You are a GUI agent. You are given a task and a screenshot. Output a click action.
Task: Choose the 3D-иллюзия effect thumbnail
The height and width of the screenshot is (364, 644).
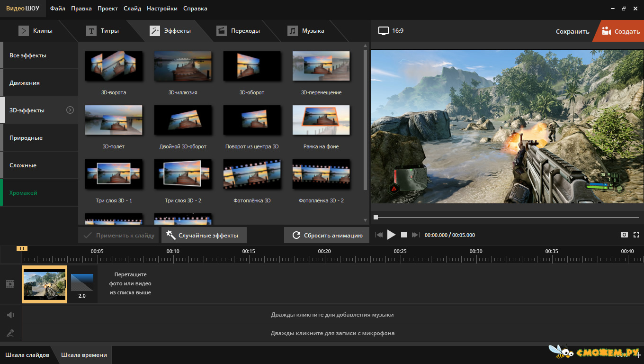183,66
